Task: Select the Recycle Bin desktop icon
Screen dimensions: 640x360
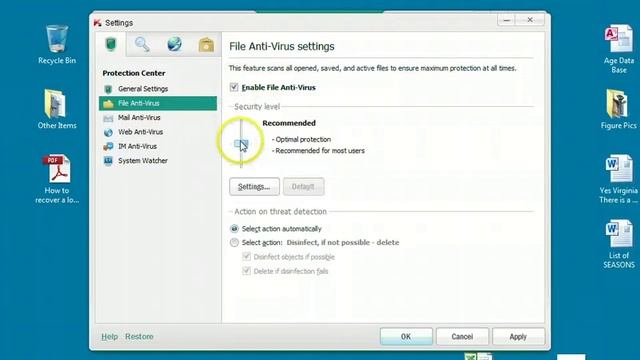Action: [x=57, y=44]
